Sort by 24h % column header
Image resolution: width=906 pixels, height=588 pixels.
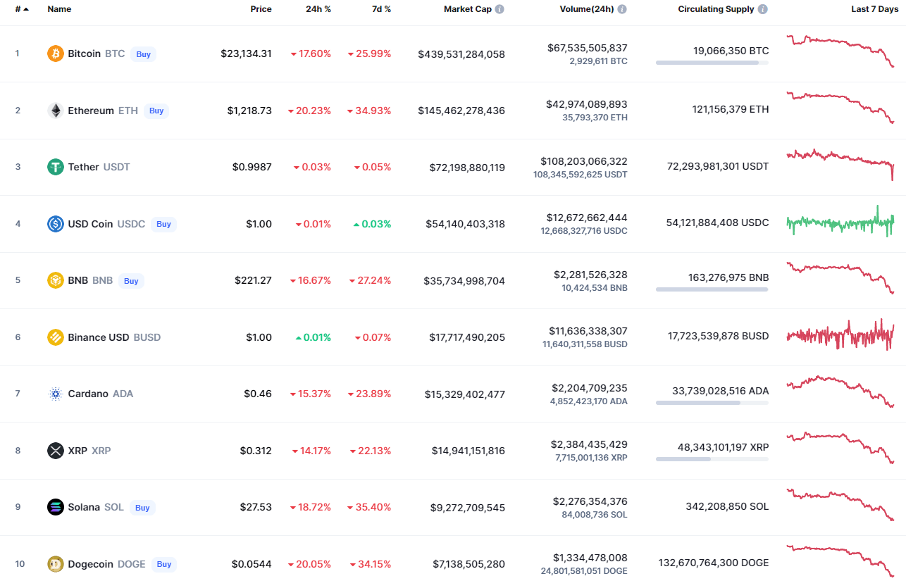318,9
